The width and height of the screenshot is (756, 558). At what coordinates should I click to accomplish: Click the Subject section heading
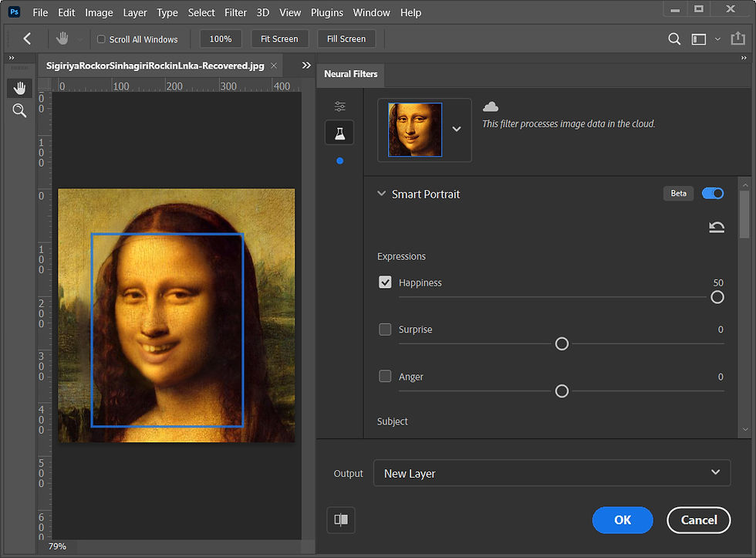tap(392, 421)
